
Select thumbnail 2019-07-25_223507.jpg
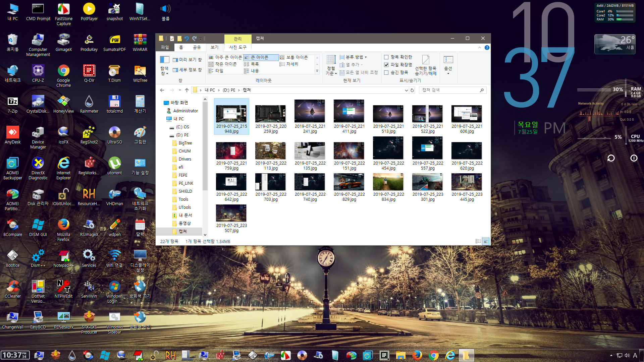(231, 219)
